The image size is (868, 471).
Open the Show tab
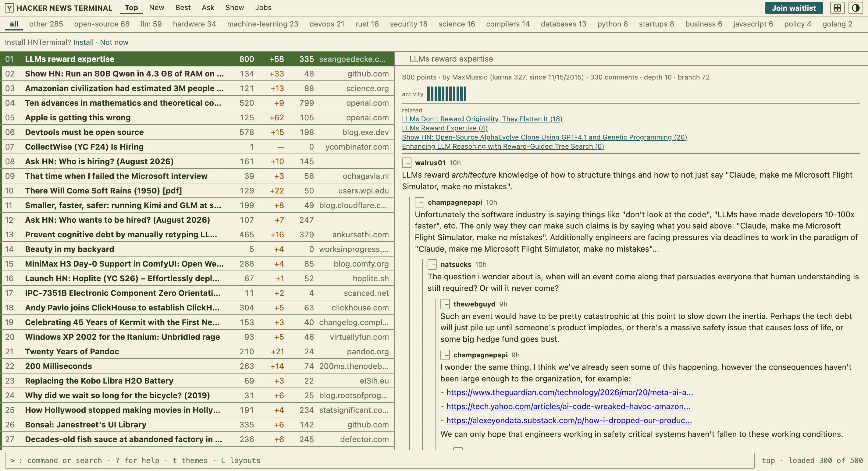(234, 8)
